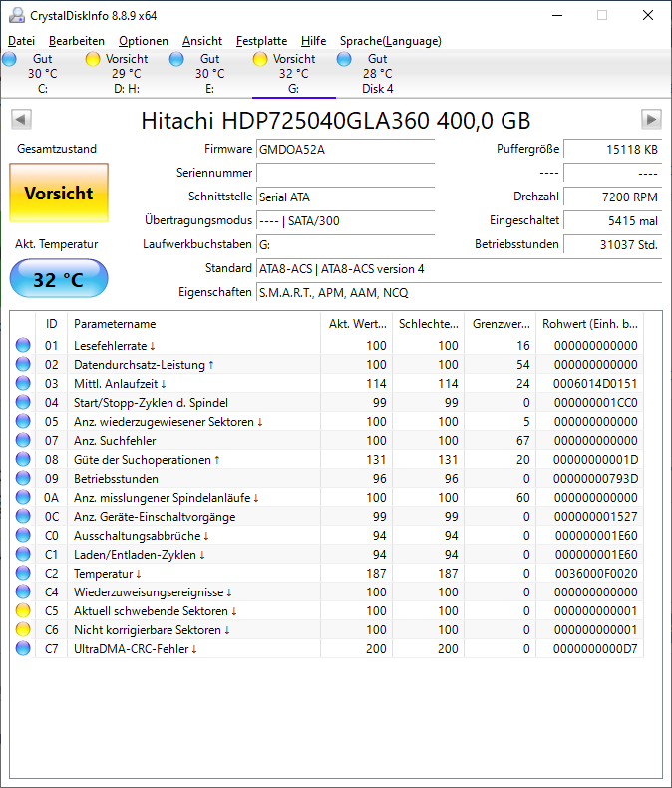Click the Schlechte... column header
The height and width of the screenshot is (788, 672).
click(x=429, y=324)
